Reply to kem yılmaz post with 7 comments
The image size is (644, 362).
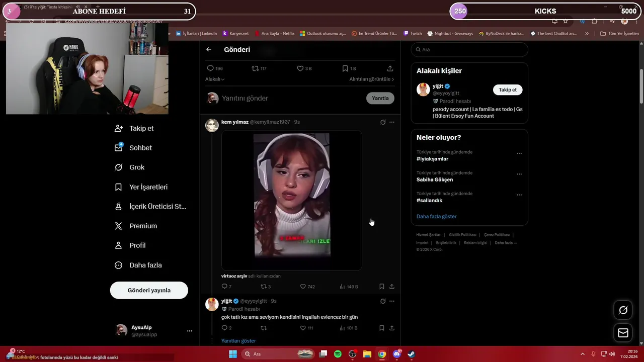224,287
